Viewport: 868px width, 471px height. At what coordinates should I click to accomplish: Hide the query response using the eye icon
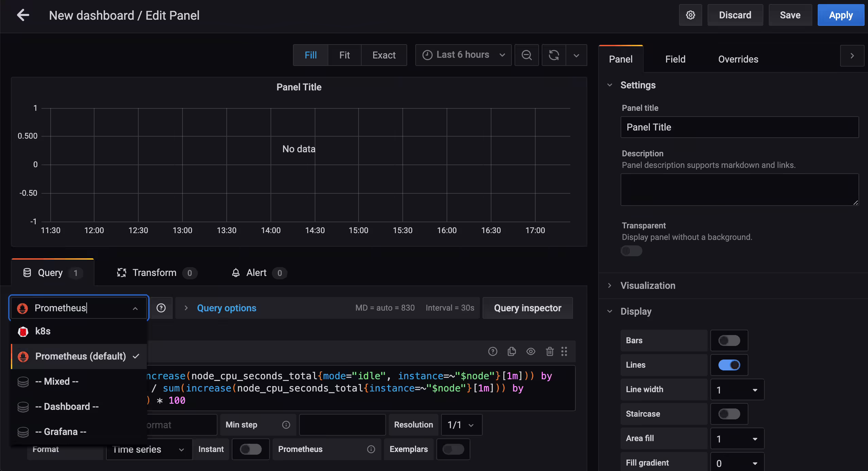tap(531, 351)
